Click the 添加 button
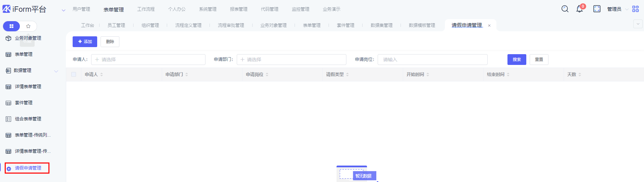644x182 pixels. [85, 42]
